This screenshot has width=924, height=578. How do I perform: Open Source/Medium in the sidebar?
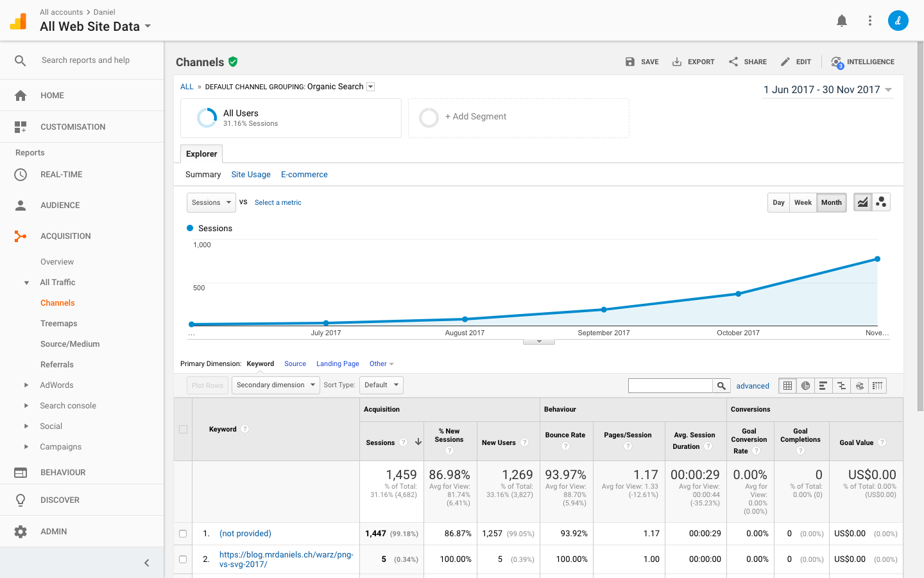70,344
